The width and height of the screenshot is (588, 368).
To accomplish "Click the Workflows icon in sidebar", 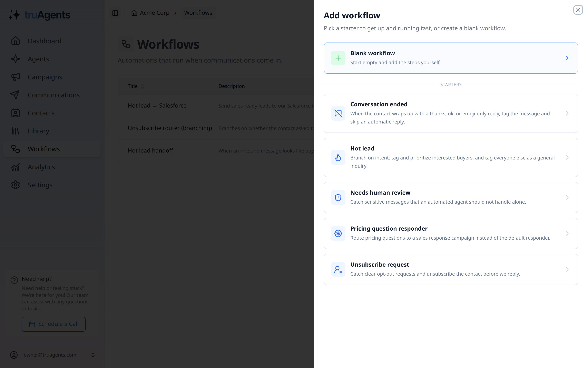I will point(16,149).
